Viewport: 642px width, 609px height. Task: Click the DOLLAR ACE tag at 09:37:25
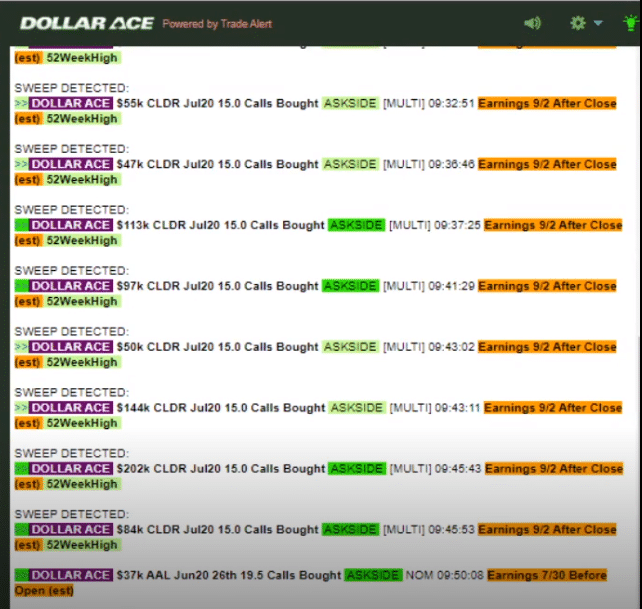[x=71, y=225]
